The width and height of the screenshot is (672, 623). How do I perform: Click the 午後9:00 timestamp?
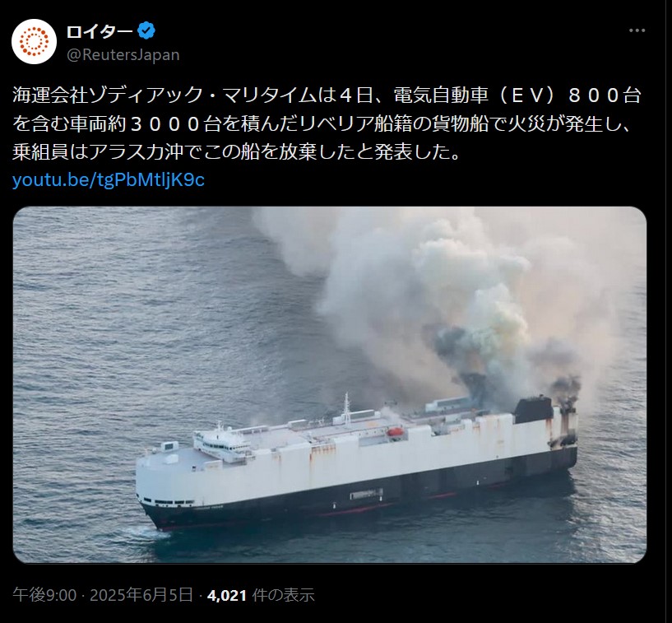[x=44, y=595]
